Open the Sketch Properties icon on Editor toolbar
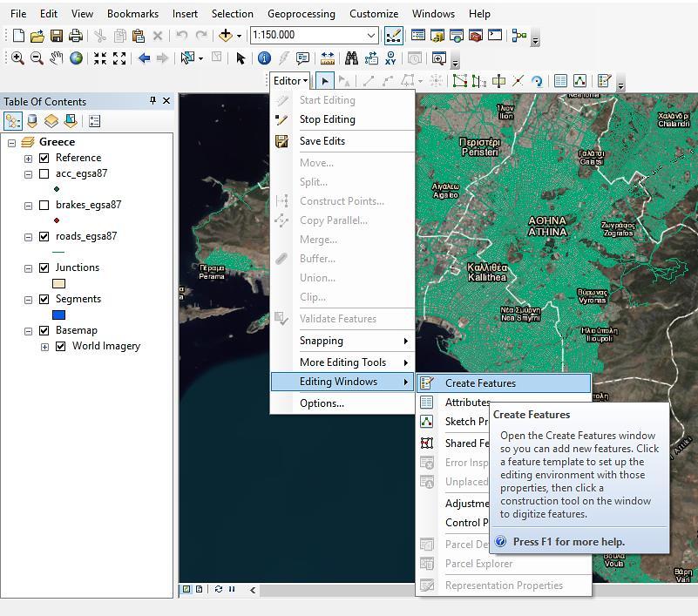The image size is (698, 616). pyautogui.click(x=579, y=81)
